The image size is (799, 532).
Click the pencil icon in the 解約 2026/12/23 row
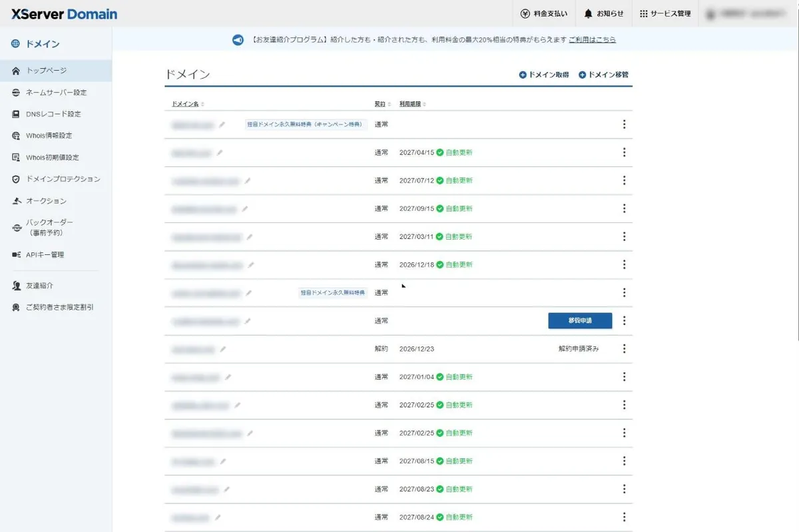pyautogui.click(x=222, y=348)
